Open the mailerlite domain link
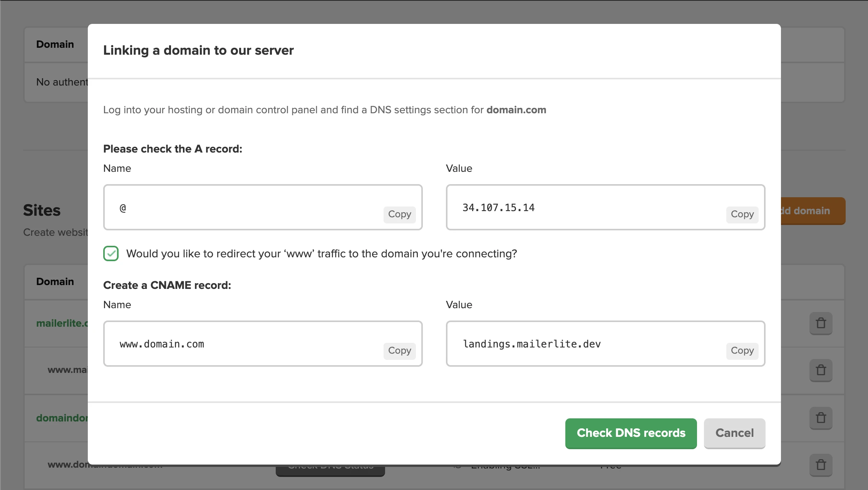868x490 pixels. (x=62, y=323)
